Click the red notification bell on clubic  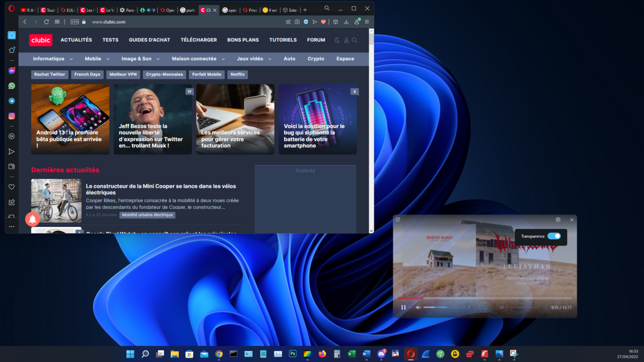pos(33,219)
